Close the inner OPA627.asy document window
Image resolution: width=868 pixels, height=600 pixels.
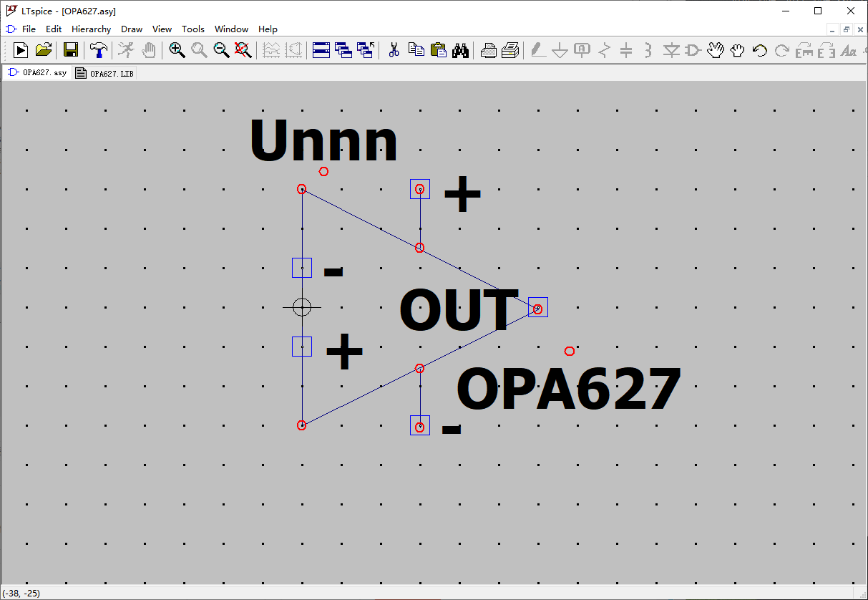tap(859, 29)
